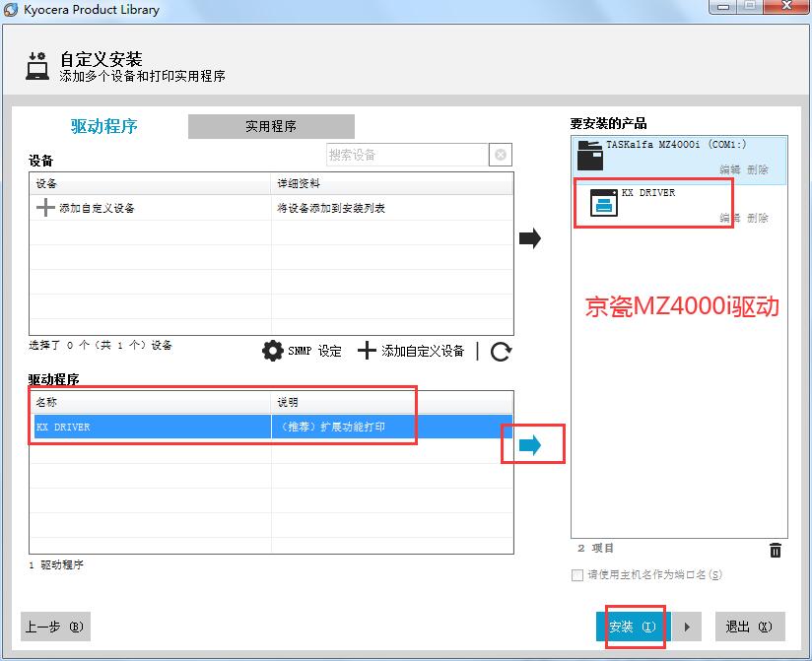Click the 安装 (I) button

634,627
